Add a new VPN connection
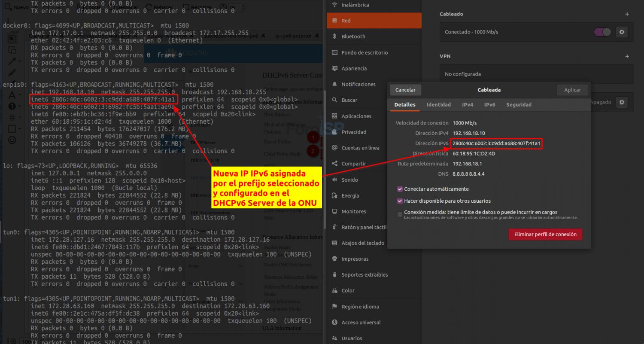This screenshot has width=644, height=344. coord(627,56)
